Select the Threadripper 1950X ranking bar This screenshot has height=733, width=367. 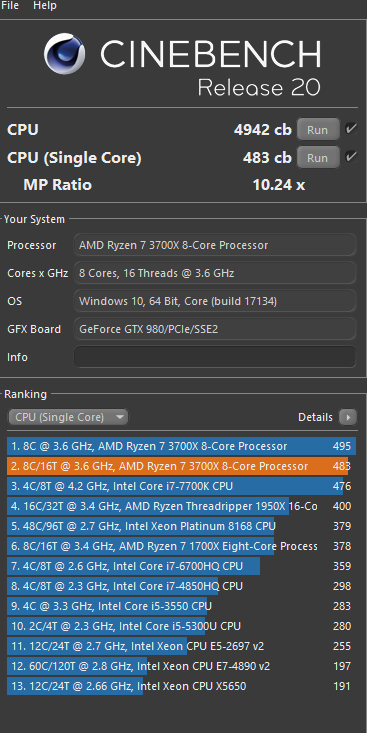[x=181, y=506]
